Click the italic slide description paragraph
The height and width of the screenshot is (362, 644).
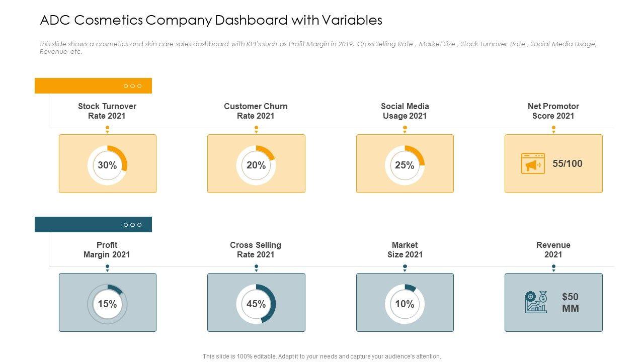point(318,48)
